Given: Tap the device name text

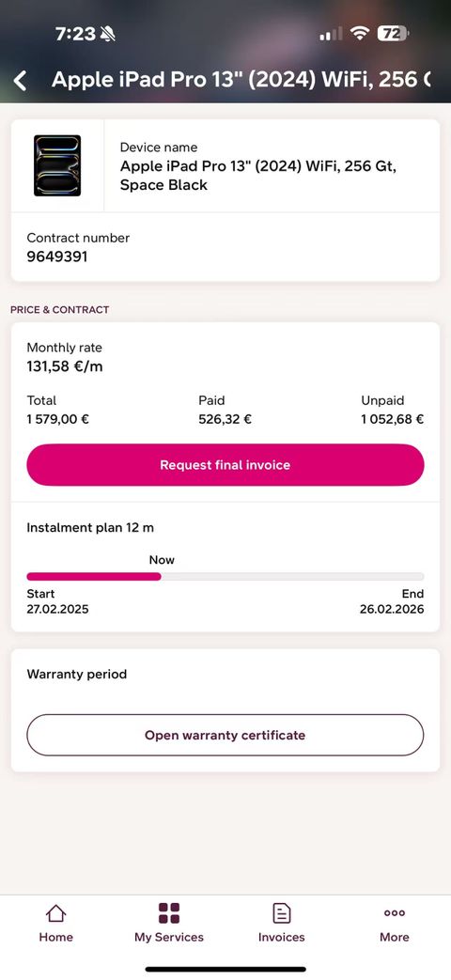Looking at the screenshot, I should pos(258,176).
